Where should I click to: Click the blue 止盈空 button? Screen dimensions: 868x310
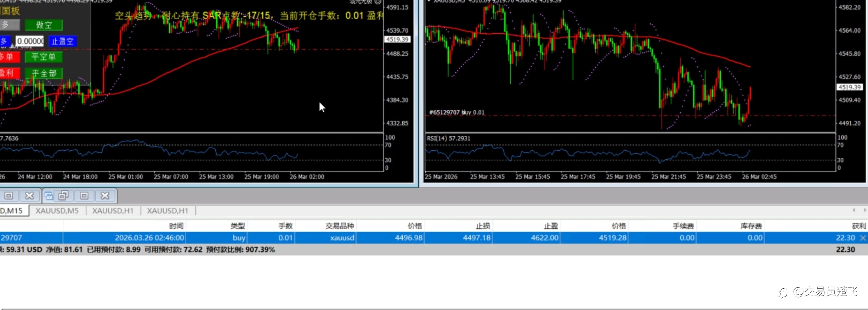tap(62, 41)
